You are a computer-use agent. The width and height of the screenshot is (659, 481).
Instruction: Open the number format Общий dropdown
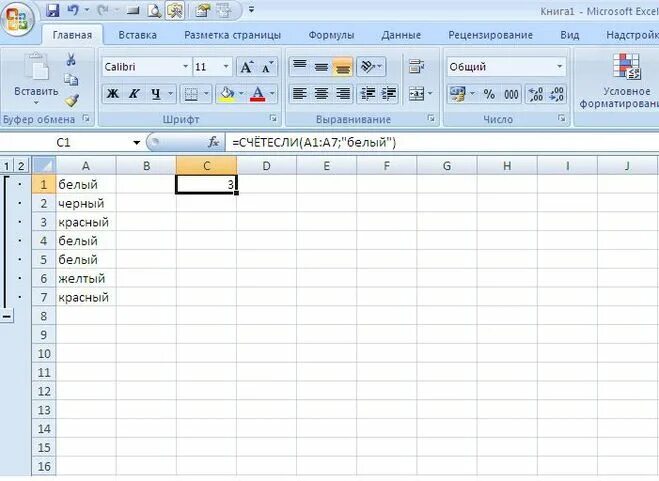pyautogui.click(x=559, y=66)
